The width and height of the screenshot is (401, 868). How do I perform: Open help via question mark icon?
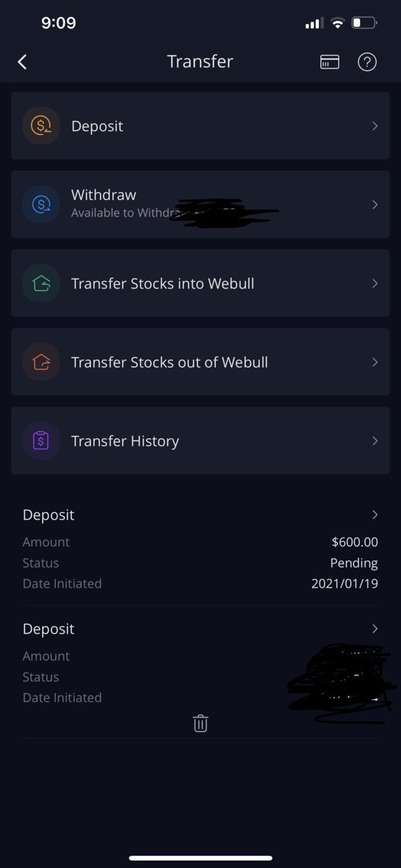367,62
